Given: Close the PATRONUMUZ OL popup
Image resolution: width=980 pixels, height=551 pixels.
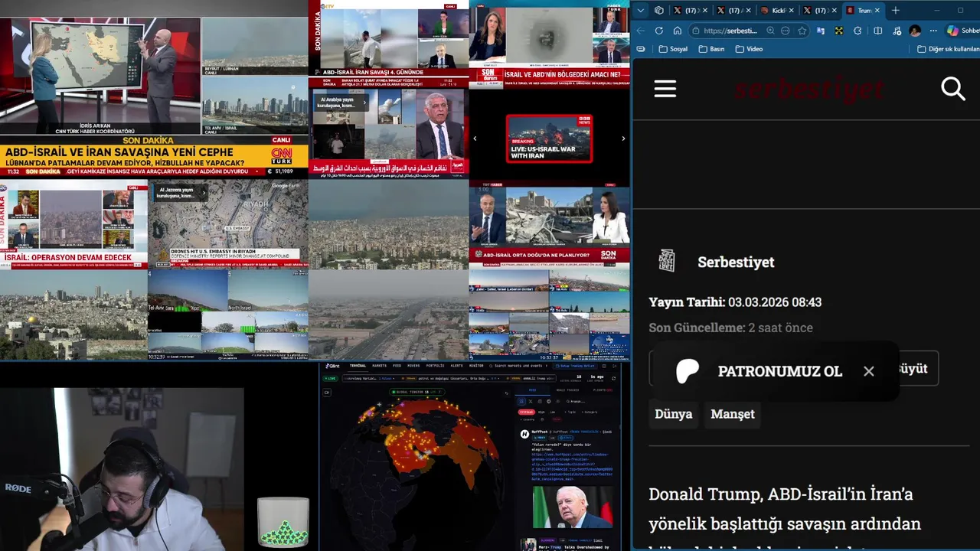Looking at the screenshot, I should (x=868, y=371).
